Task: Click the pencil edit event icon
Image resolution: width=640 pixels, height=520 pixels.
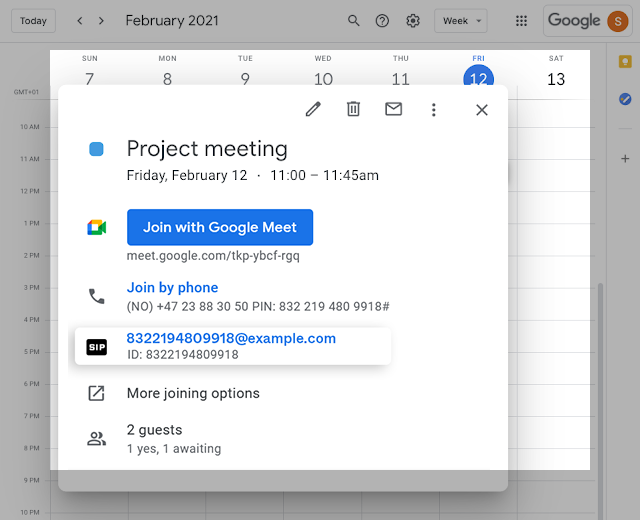Action: click(314, 109)
